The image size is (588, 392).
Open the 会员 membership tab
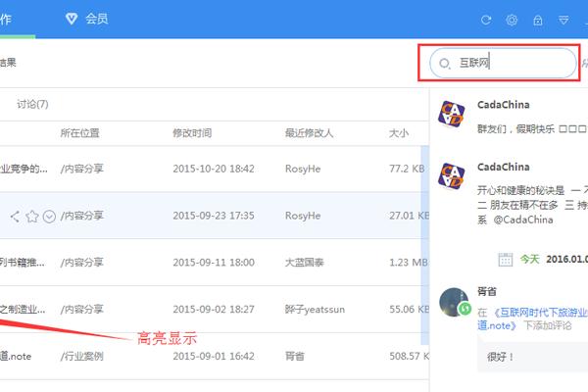coord(87,19)
